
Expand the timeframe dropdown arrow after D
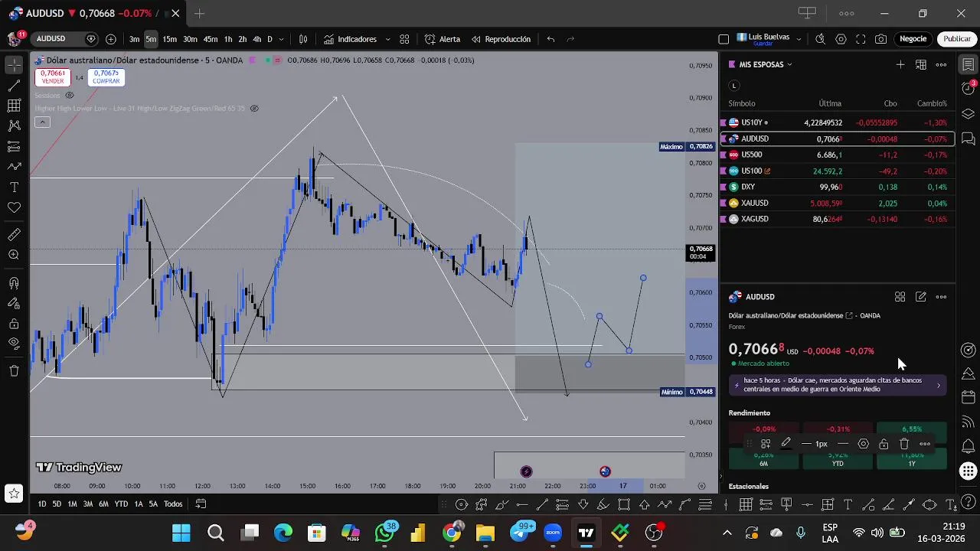coord(282,39)
